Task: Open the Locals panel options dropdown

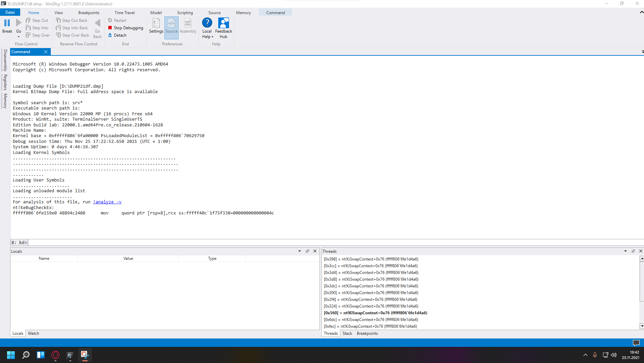Action: click(300, 251)
